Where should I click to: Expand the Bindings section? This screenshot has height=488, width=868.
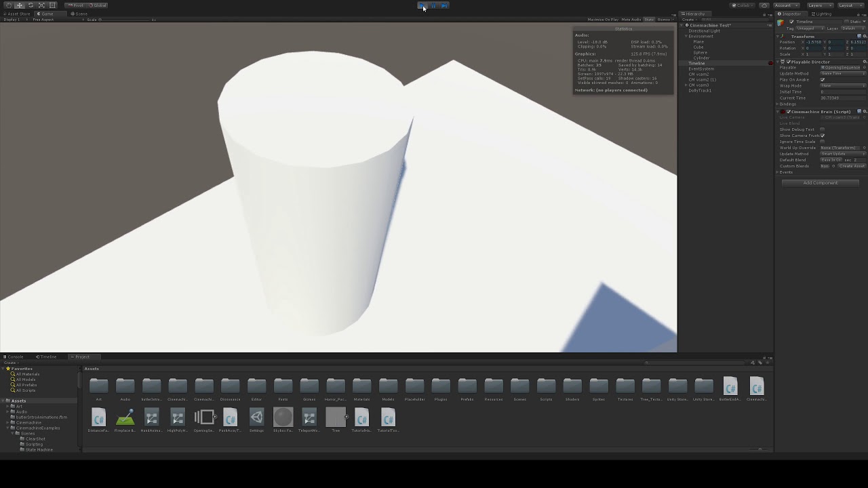tap(778, 104)
